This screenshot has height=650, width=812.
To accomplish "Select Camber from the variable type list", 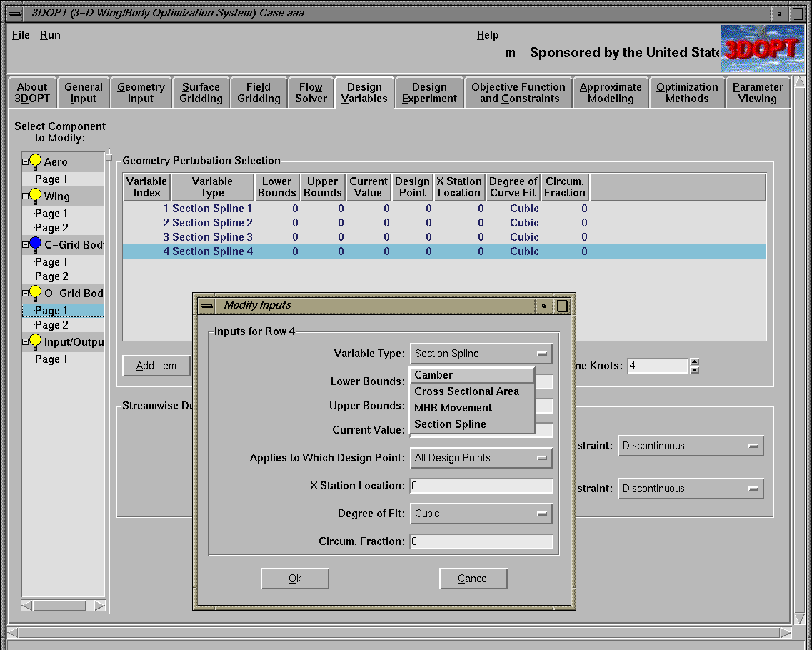I will click(x=473, y=375).
